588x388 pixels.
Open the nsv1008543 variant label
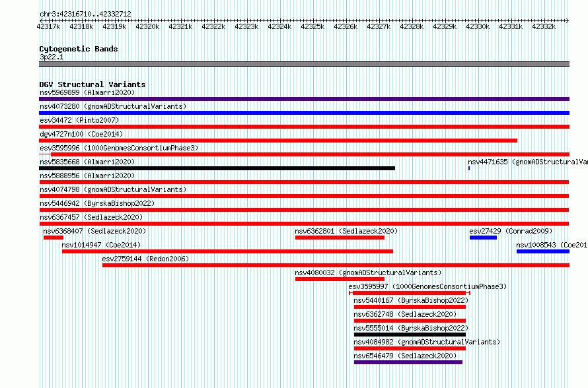click(552, 245)
